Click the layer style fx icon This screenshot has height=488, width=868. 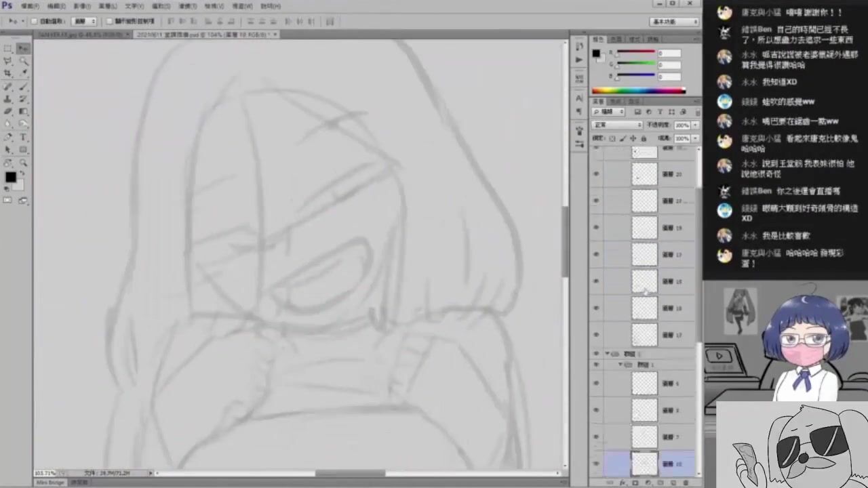623,483
